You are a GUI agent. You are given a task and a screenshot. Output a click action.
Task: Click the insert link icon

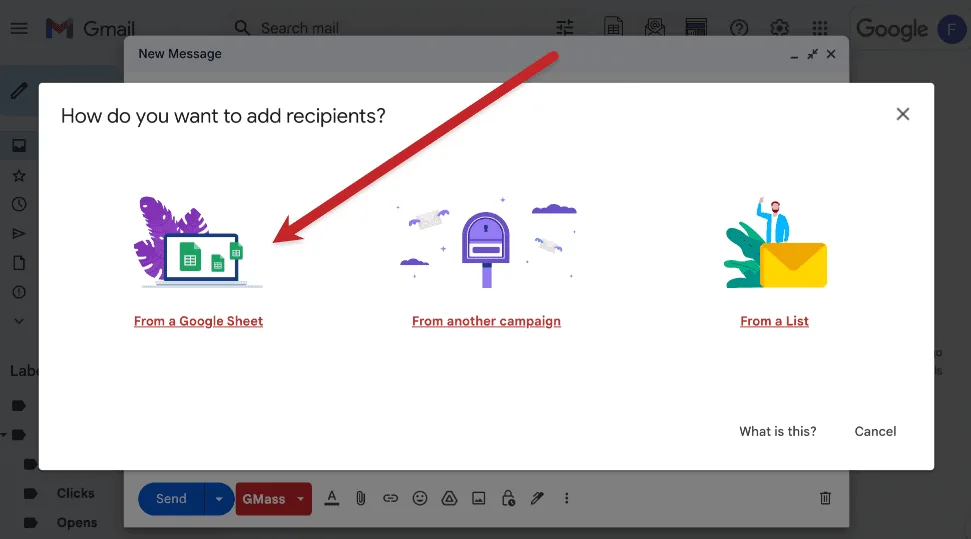[391, 498]
